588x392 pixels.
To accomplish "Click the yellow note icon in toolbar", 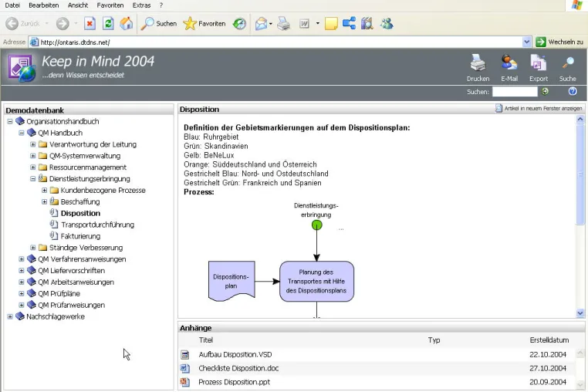I will pos(331,24).
